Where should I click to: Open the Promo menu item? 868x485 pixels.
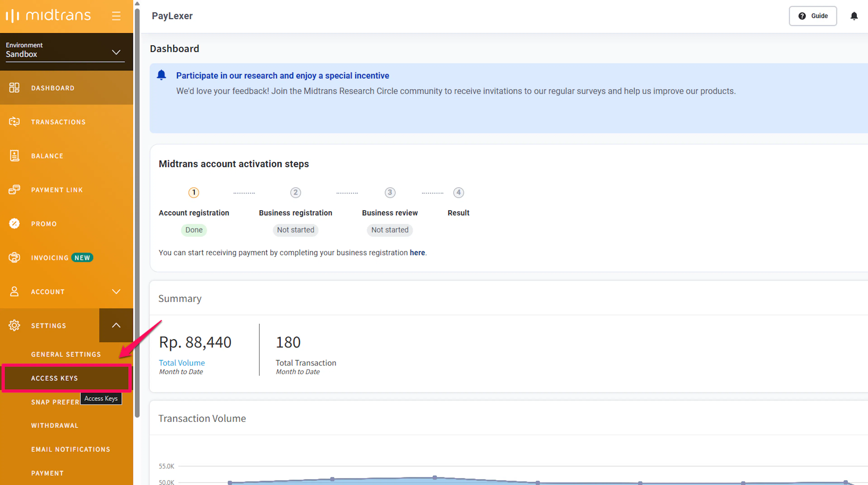(66, 224)
